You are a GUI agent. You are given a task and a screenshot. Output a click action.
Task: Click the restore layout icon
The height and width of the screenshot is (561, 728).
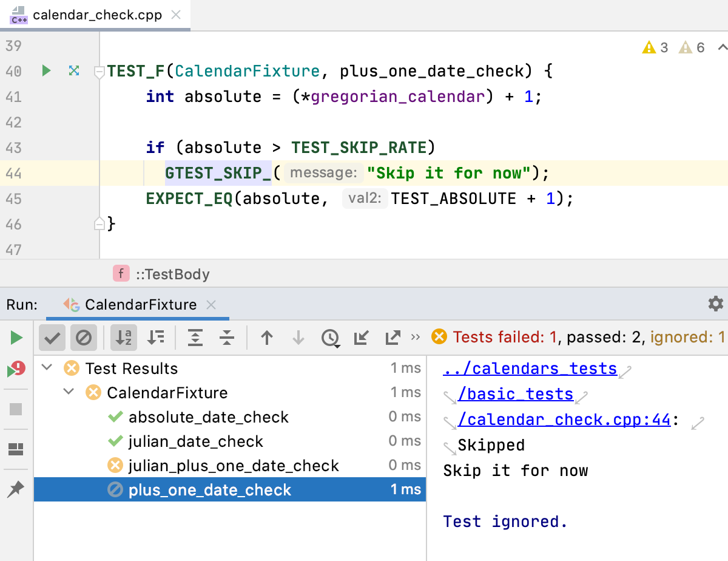pyautogui.click(x=16, y=449)
